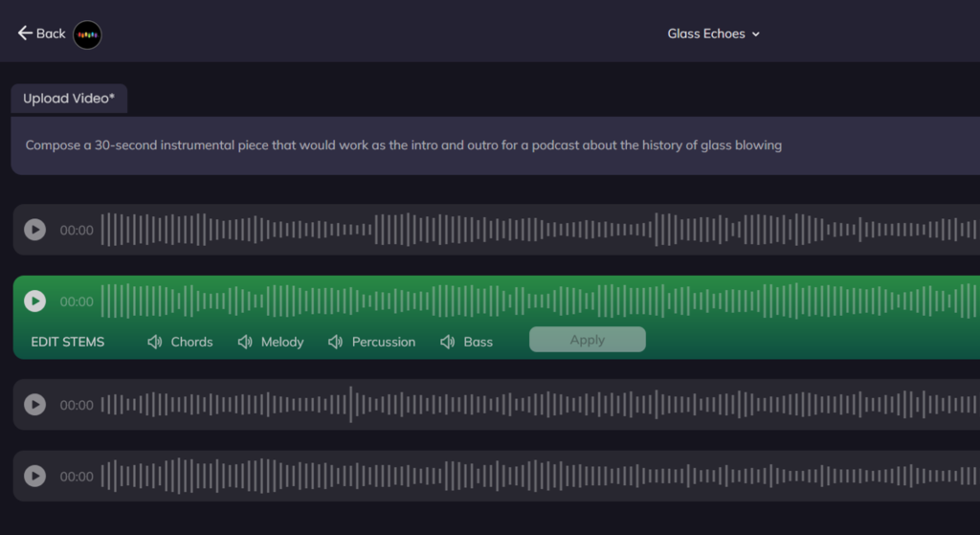
Task: Mute the Chords stem speaker icon
Action: pyautogui.click(x=155, y=342)
